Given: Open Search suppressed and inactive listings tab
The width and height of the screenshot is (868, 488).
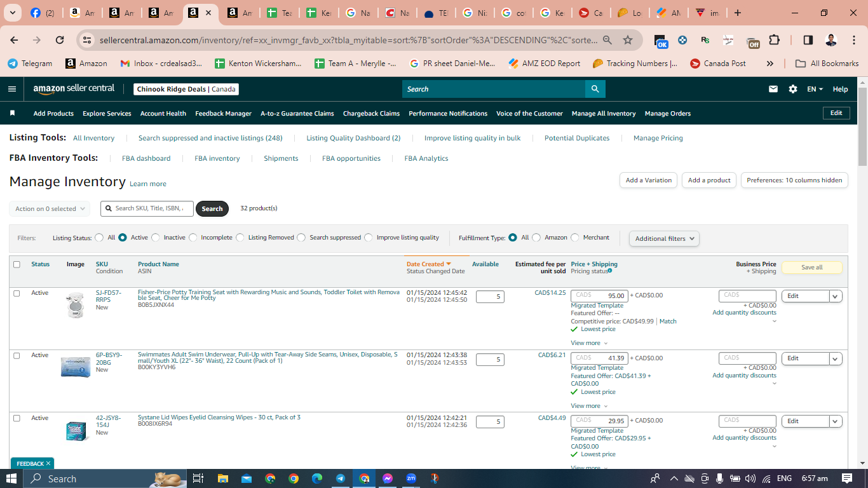Looking at the screenshot, I should (210, 138).
